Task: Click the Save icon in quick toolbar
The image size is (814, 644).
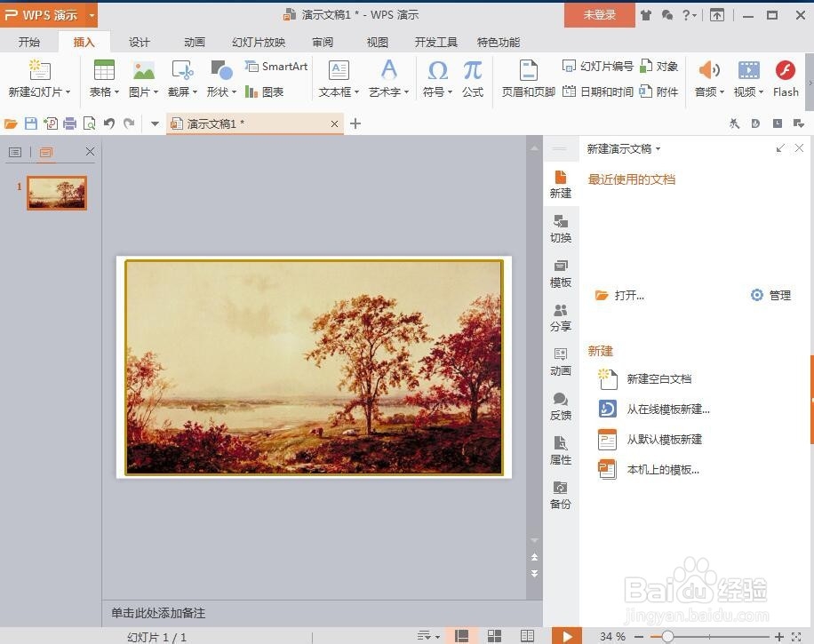Action: pos(30,123)
